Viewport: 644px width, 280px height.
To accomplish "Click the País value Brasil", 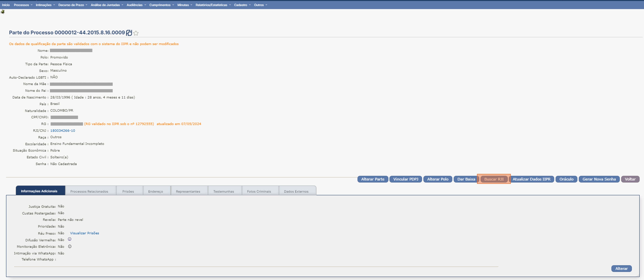I will point(55,104).
